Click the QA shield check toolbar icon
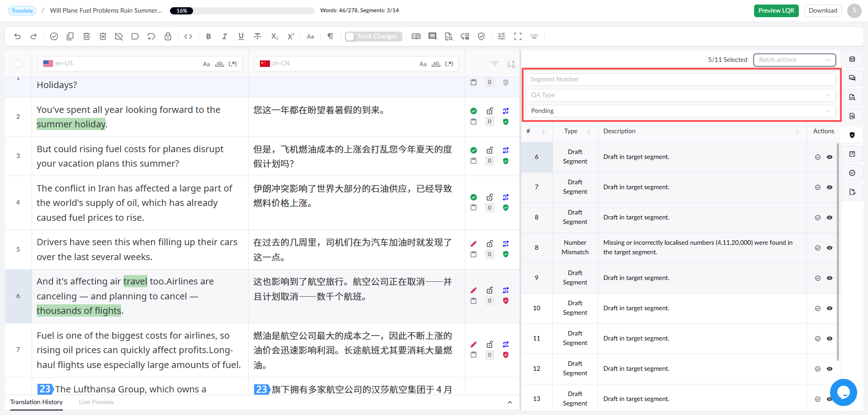 (x=481, y=37)
